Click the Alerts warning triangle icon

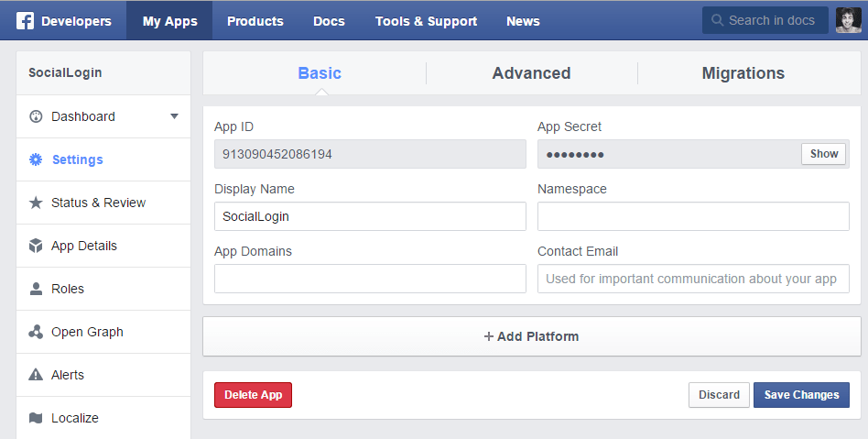pos(36,375)
